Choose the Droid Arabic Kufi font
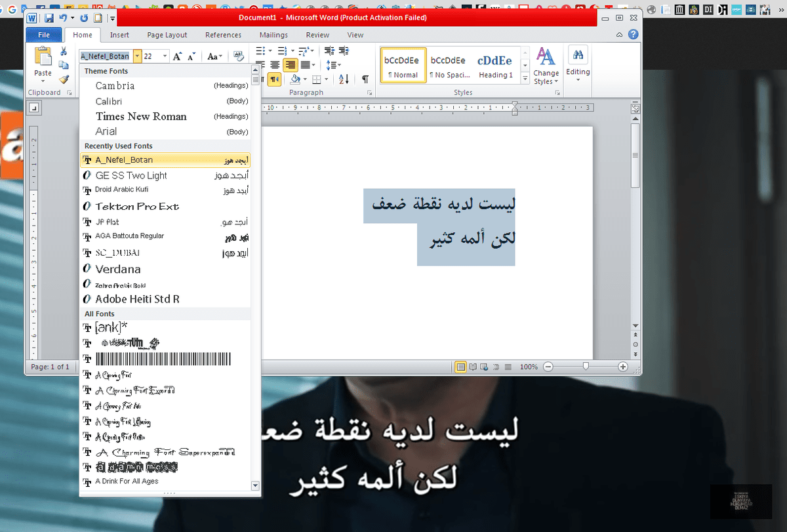Image resolution: width=787 pixels, height=532 pixels. 122,190
